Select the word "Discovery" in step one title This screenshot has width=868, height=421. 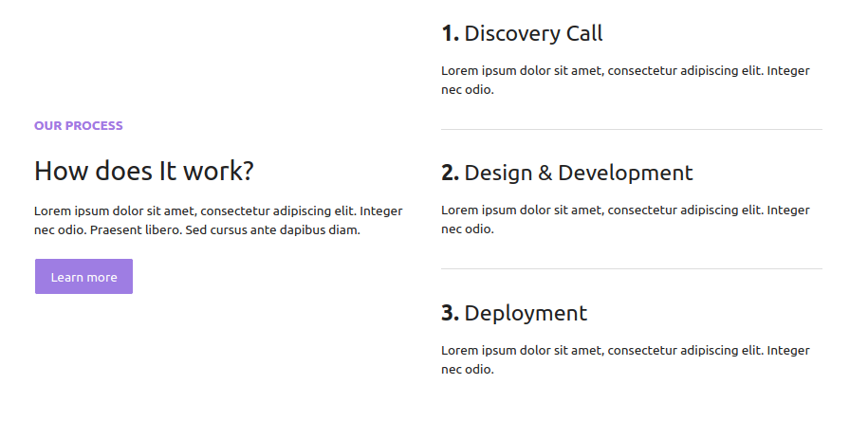512,34
